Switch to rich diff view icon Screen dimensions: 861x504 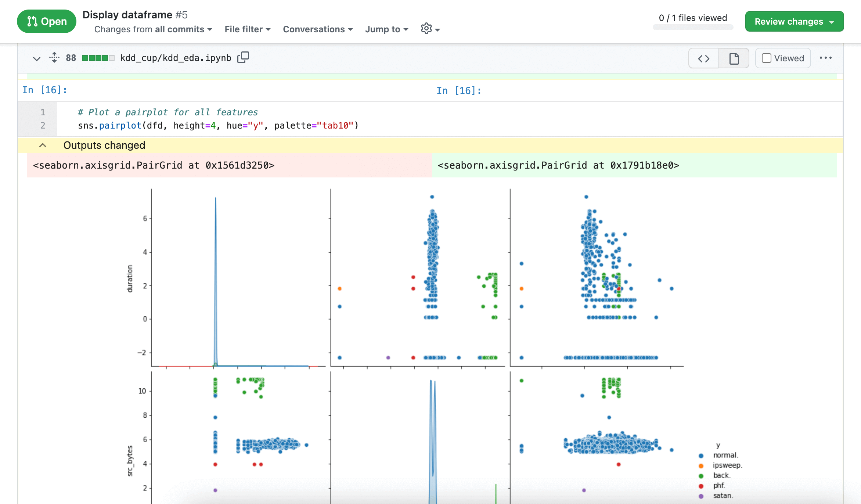734,58
